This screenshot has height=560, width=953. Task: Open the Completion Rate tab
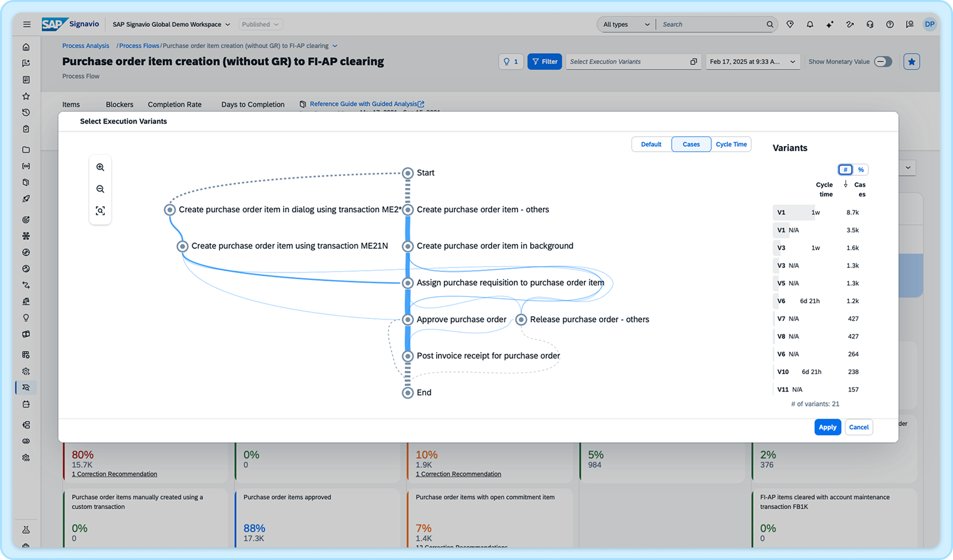[175, 105]
